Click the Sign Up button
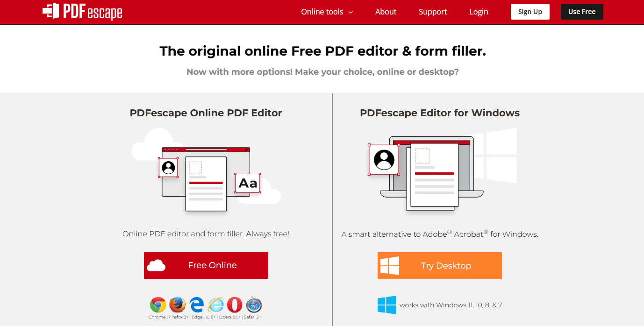The width and height of the screenshot is (644, 326). 530,12
